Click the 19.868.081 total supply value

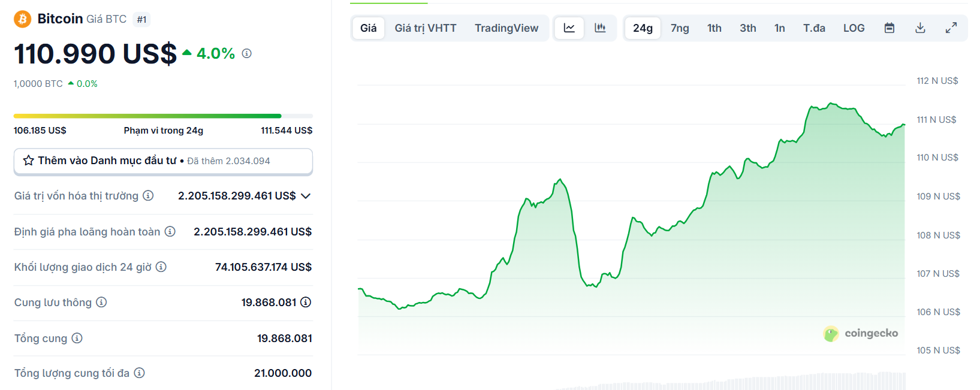(285, 338)
